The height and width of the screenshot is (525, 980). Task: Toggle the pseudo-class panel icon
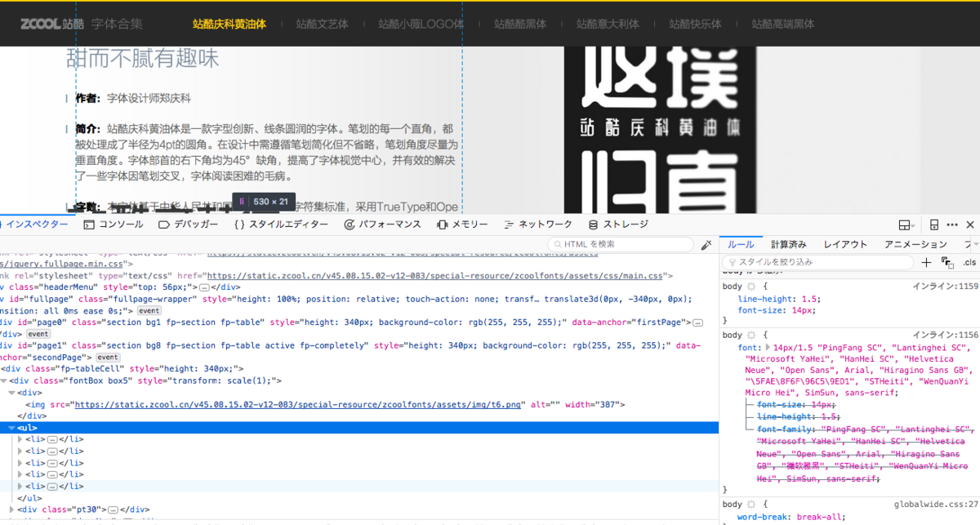(x=947, y=262)
